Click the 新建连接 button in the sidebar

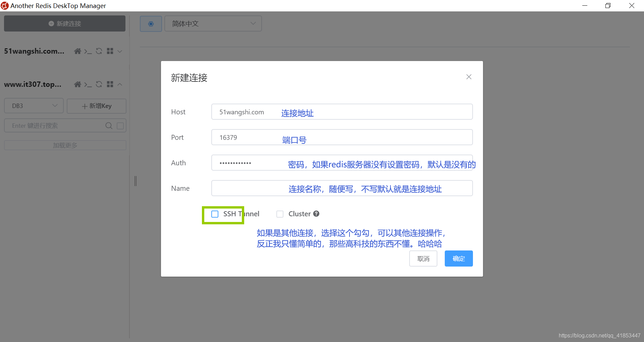point(65,23)
